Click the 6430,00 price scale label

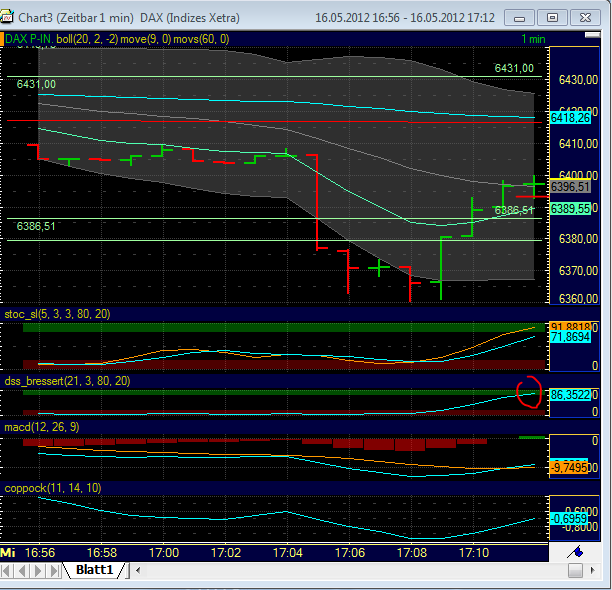(x=578, y=80)
